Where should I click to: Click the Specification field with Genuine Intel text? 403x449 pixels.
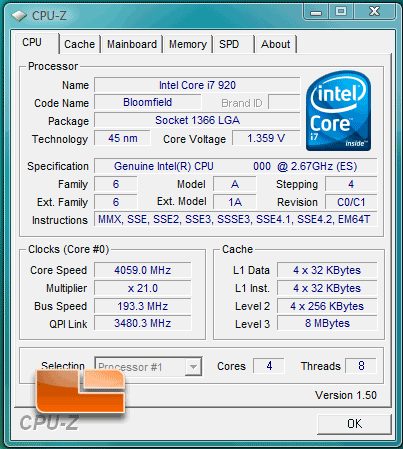tap(235, 166)
